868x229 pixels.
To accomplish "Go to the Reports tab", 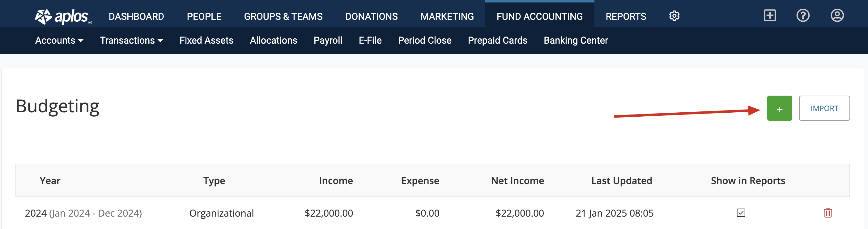I will [626, 16].
